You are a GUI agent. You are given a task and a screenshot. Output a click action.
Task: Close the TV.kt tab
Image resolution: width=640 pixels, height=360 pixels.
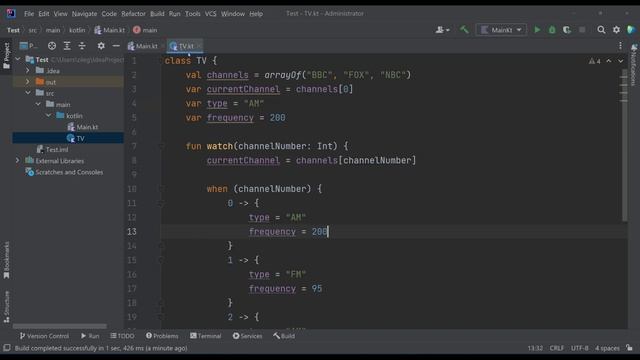[199, 46]
